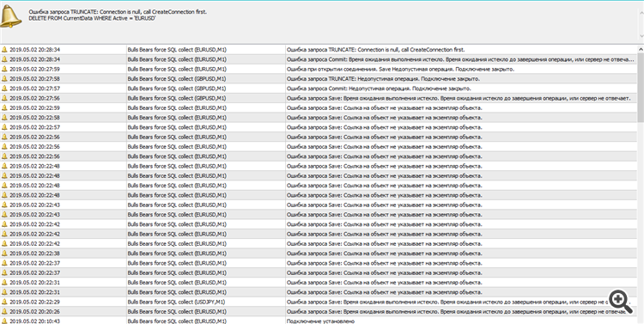This screenshot has width=644, height=324.
Task: Click the large alert bell icon
Action: (x=11, y=16)
